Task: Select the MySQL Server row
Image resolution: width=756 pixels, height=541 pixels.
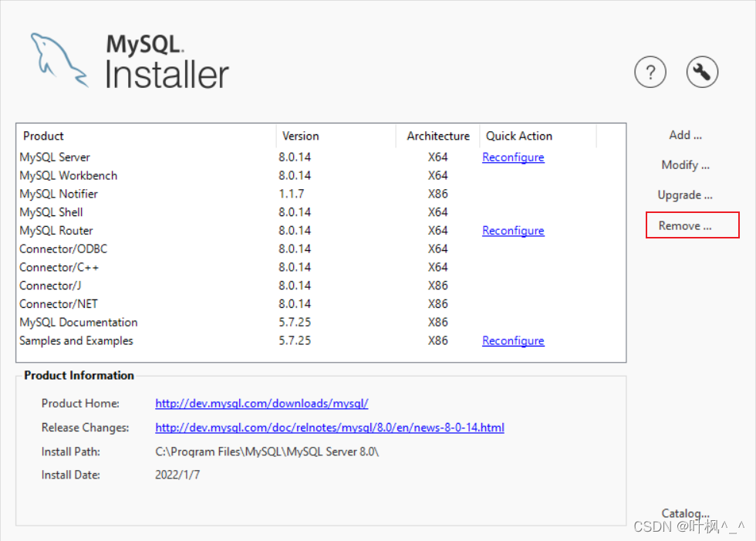Action: tap(321, 157)
